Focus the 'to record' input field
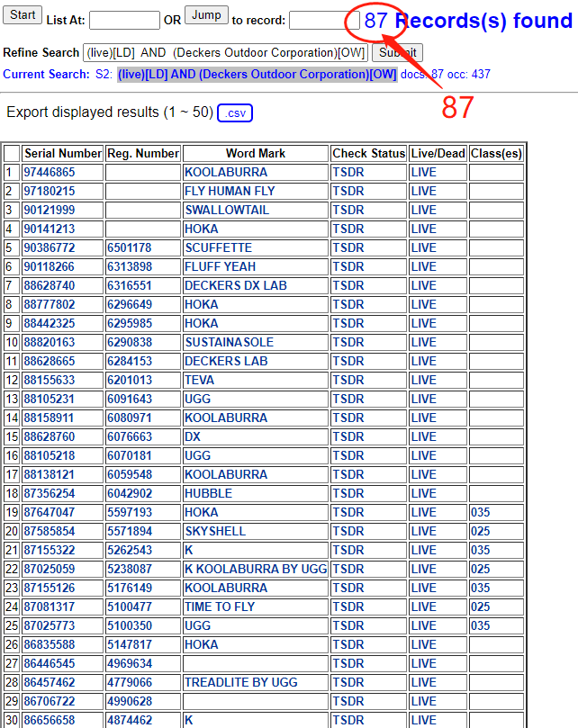This screenshot has height=728, width=578. [324, 21]
